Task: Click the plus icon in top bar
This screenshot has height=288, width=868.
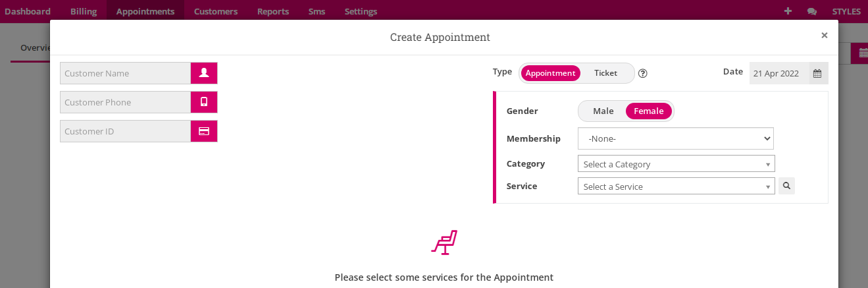Action: tap(788, 11)
